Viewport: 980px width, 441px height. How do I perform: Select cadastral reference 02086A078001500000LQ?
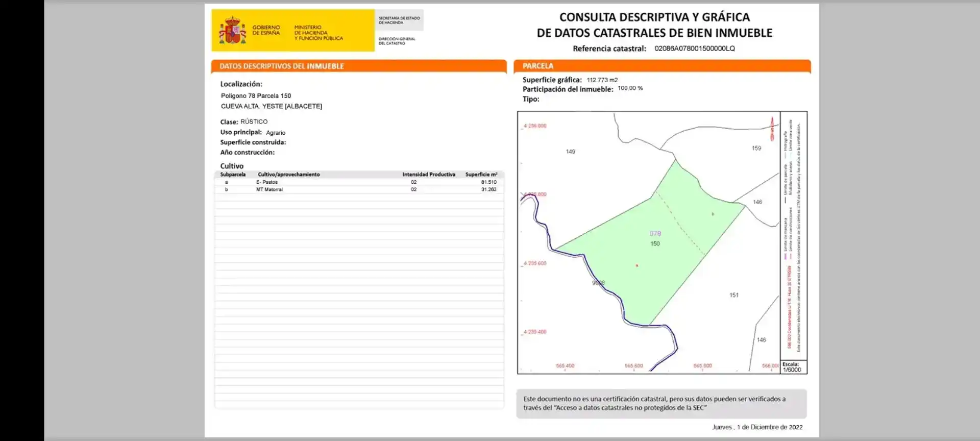click(x=695, y=48)
